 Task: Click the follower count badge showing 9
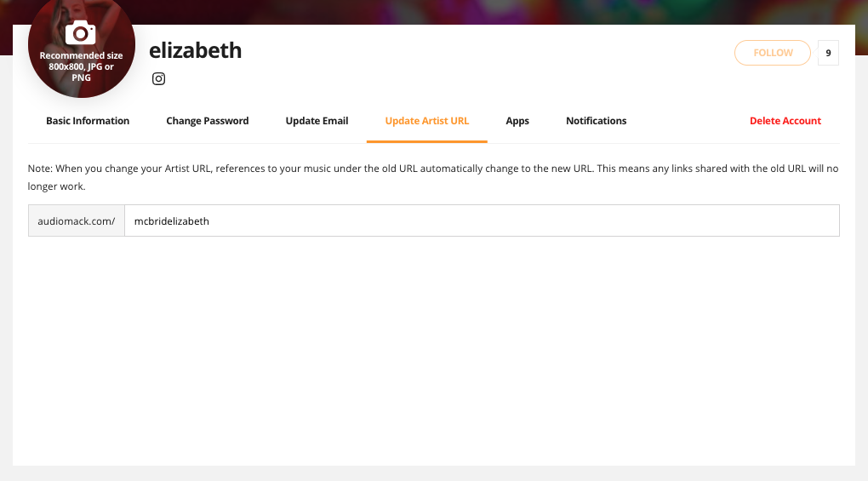click(x=827, y=53)
